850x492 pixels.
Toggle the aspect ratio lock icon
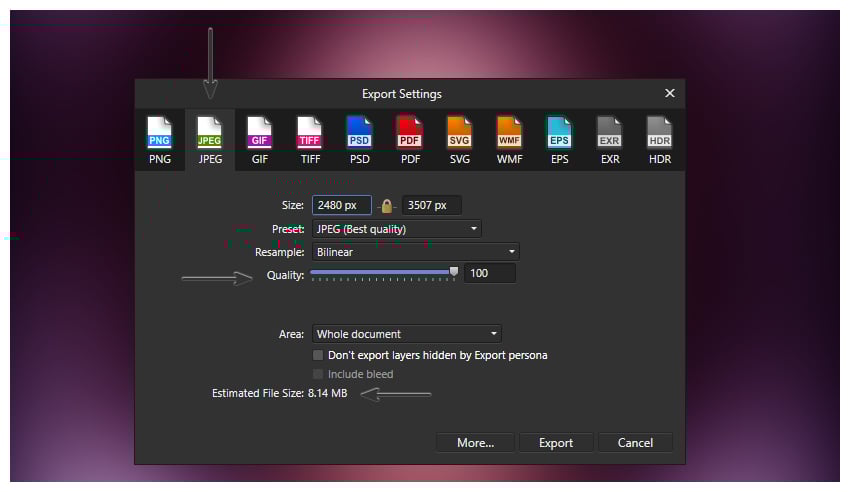tap(387, 206)
